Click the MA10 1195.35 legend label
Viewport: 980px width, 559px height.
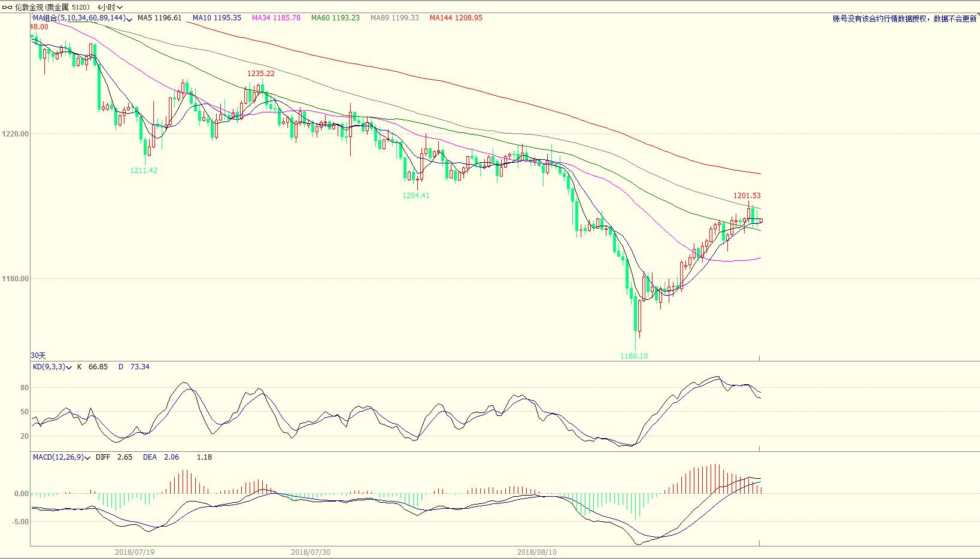pos(217,18)
